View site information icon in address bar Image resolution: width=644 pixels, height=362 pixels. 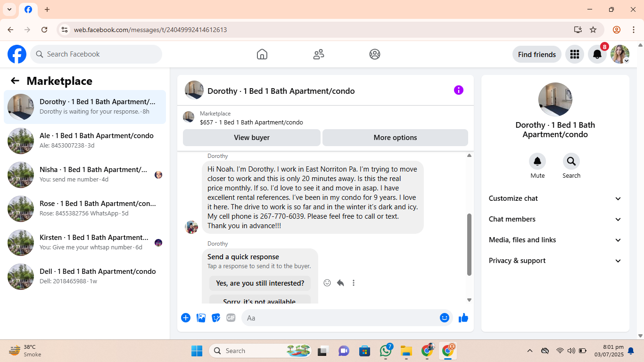65,30
